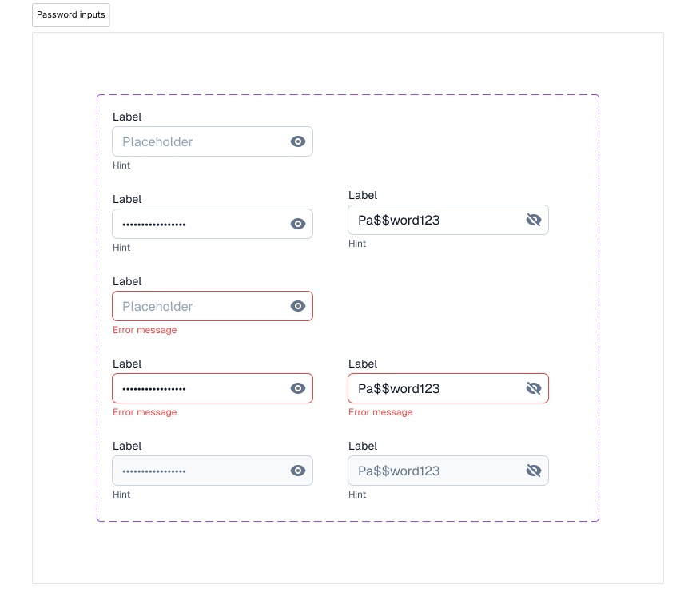Click the greyed-out masked dots input
This screenshot has height=616, width=696.
point(213,471)
